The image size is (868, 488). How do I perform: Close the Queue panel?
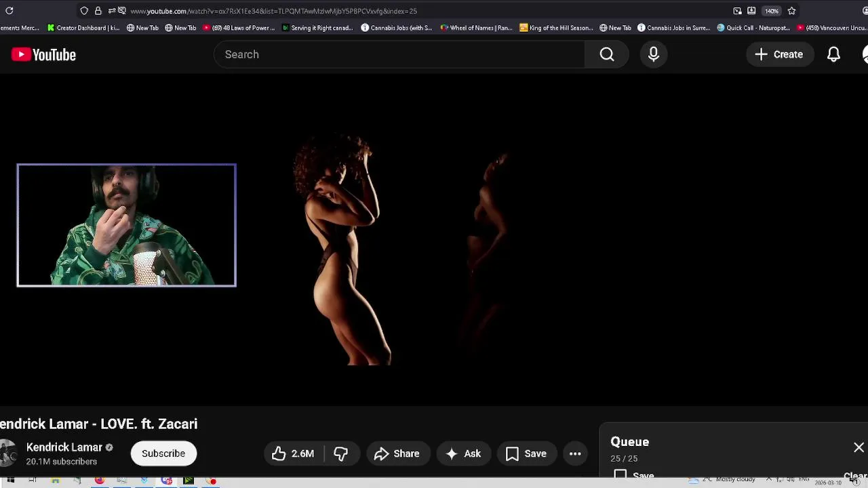(859, 447)
